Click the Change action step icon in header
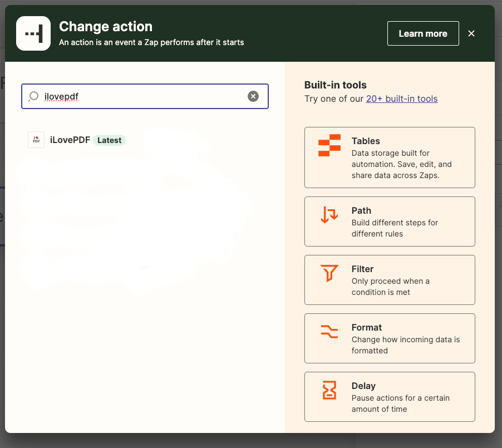The width and height of the screenshot is (502, 448). (33, 33)
